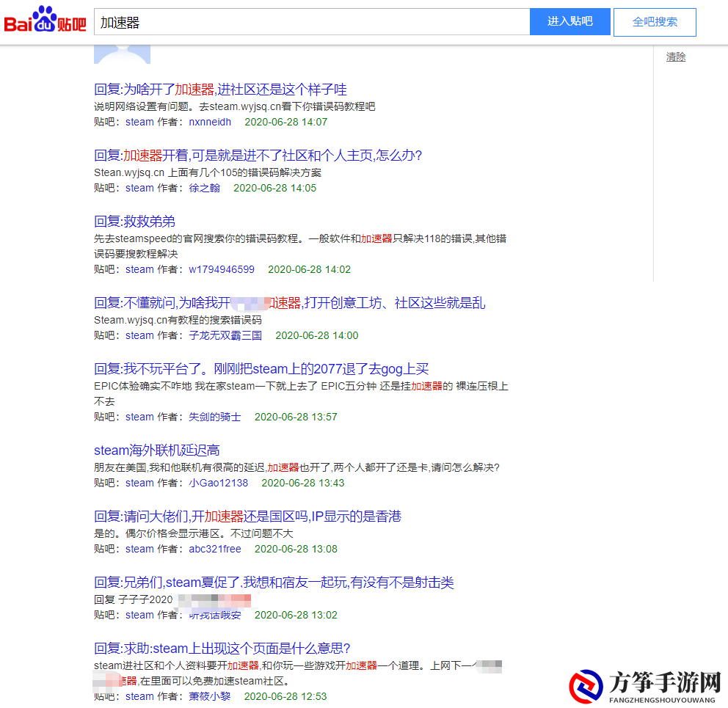The width and height of the screenshot is (728, 708).
Task: Click the 全吧搜索 button
Action: pyautogui.click(x=655, y=22)
